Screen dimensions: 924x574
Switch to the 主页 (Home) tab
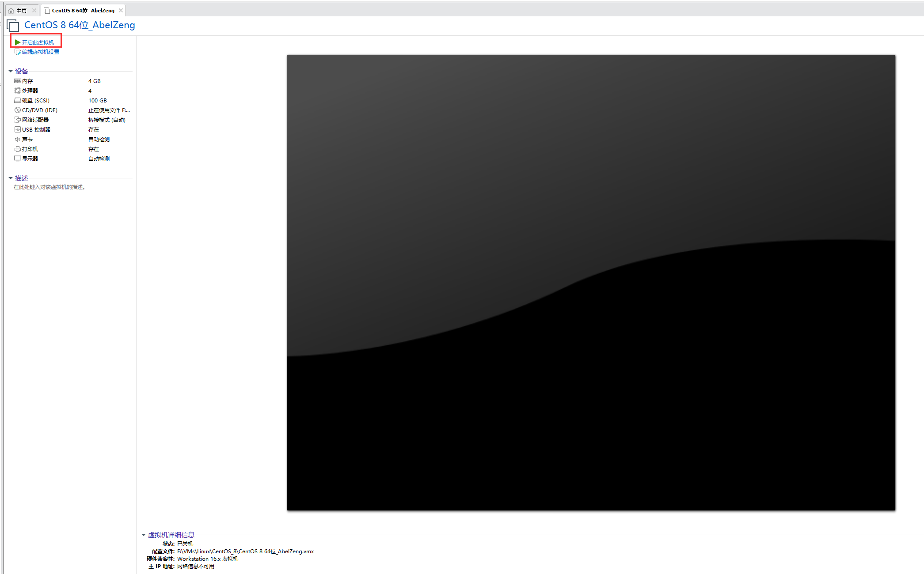(21, 11)
